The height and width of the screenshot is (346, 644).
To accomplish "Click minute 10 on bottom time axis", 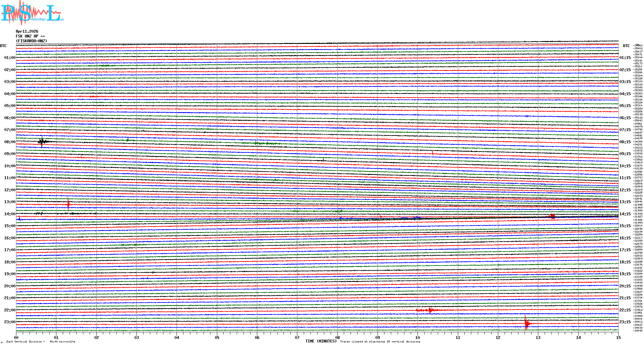I will 417,338.
